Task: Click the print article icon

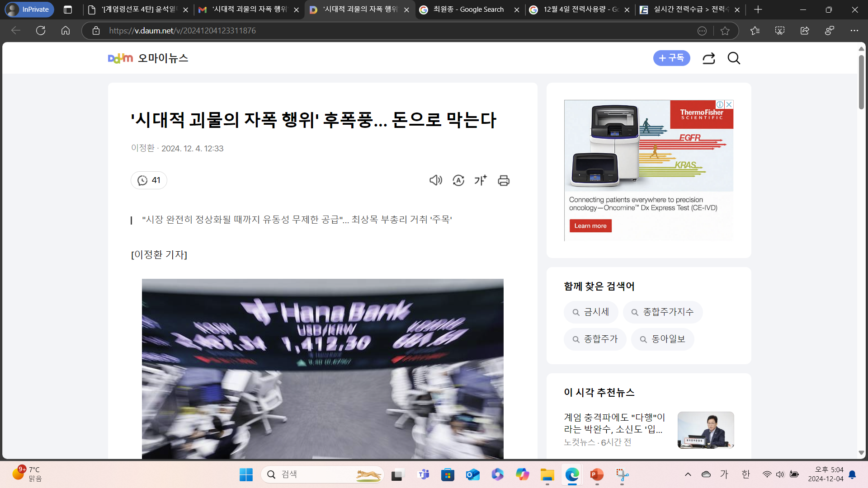Action: (504, 181)
